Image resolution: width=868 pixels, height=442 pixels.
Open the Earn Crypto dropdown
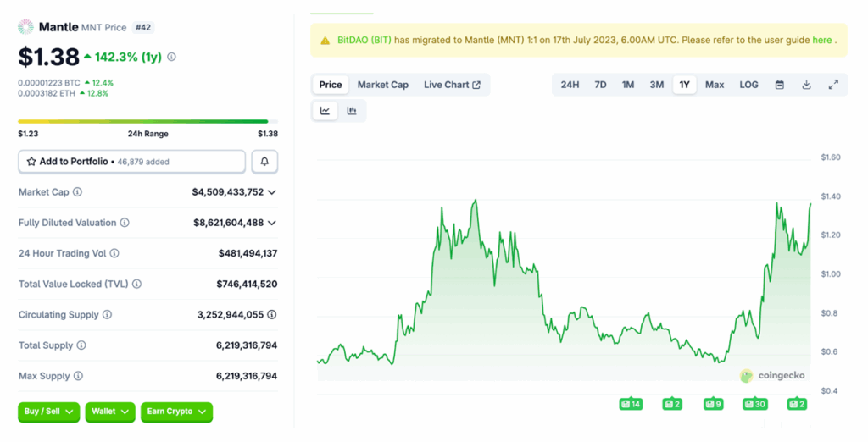click(x=176, y=412)
